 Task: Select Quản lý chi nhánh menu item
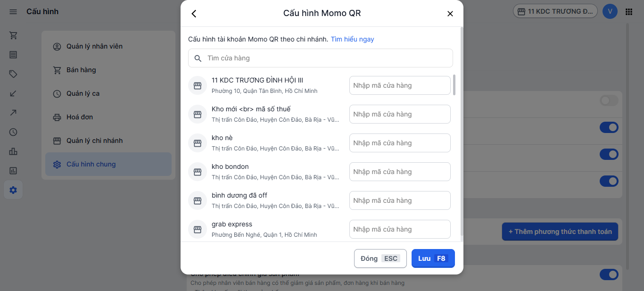[x=94, y=141]
